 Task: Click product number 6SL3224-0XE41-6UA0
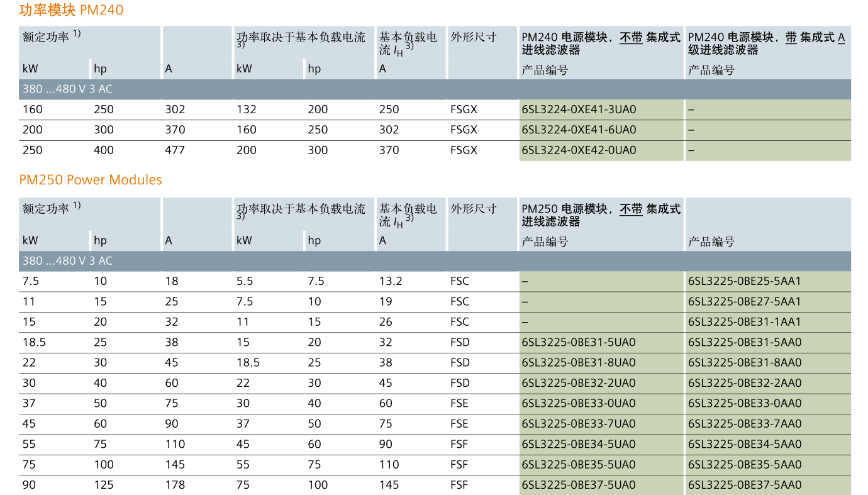[x=579, y=130]
